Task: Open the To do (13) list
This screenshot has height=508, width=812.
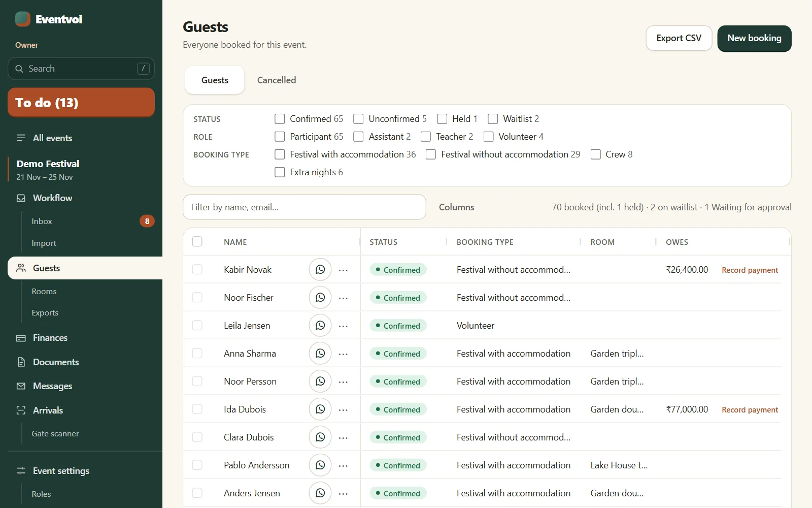Action: coord(81,103)
